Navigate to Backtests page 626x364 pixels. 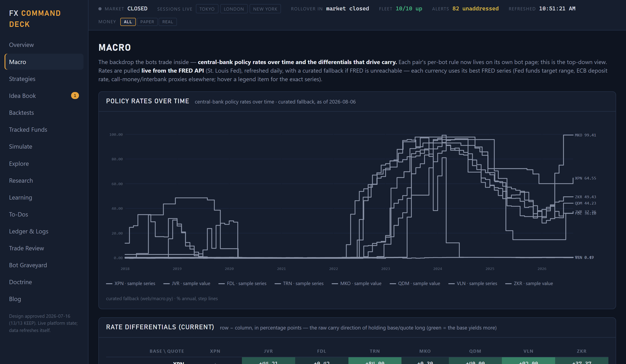pyautogui.click(x=21, y=113)
